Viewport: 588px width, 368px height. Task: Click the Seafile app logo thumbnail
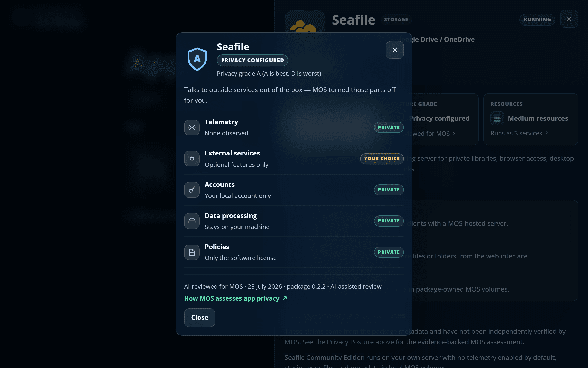point(305,21)
